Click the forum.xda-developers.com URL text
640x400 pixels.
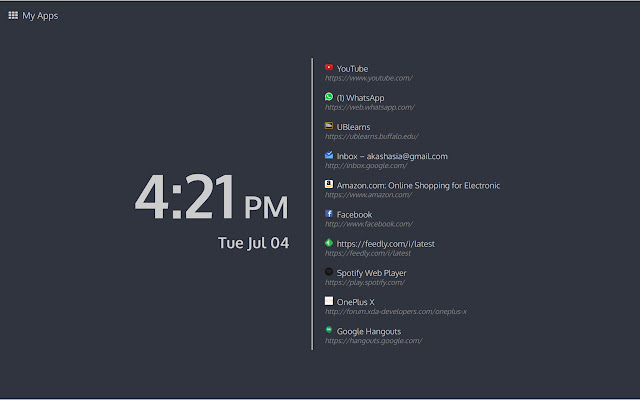[x=395, y=312]
